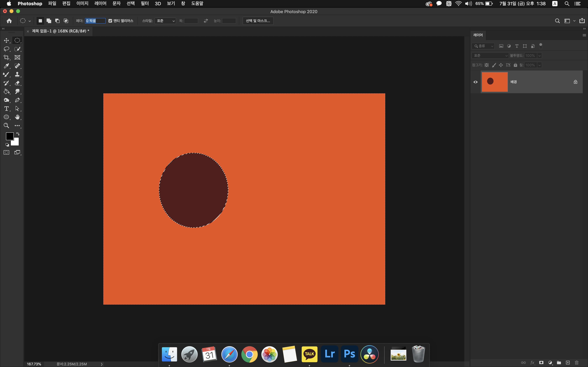
Task: Select the Eraser tool
Action: click(x=17, y=83)
